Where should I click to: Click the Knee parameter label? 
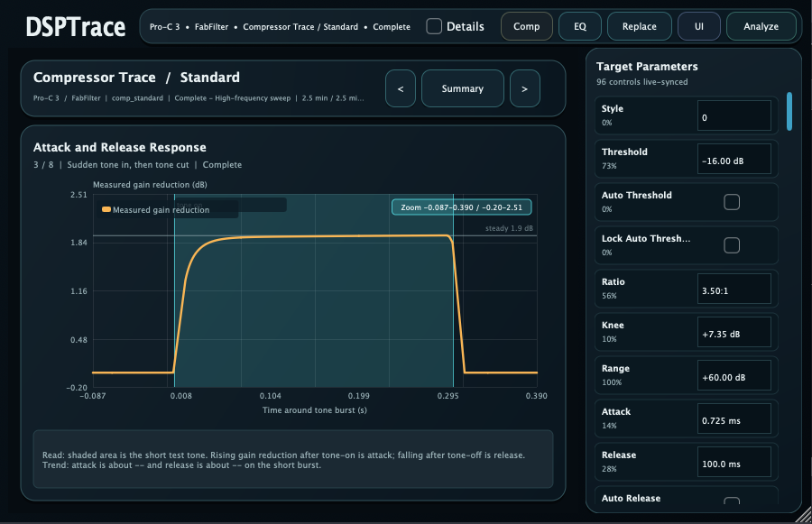613,326
